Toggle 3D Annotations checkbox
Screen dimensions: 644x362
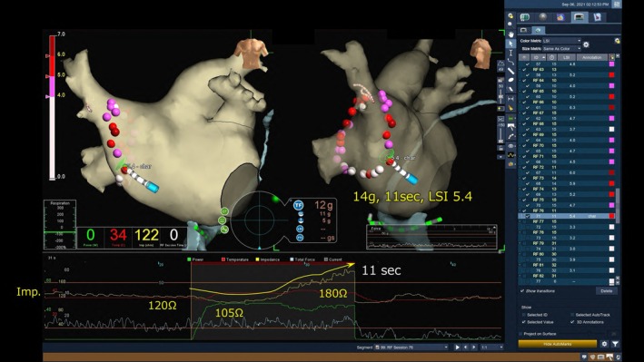tap(572, 322)
